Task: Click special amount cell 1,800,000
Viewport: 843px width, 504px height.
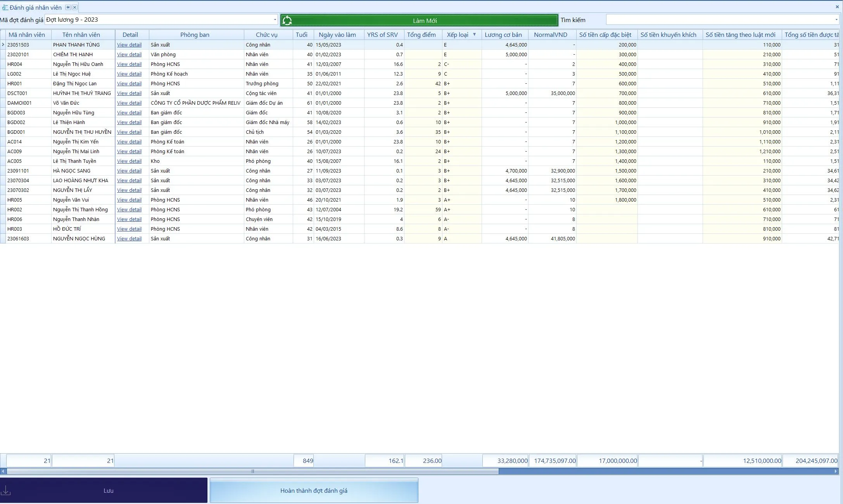Action: click(607, 200)
